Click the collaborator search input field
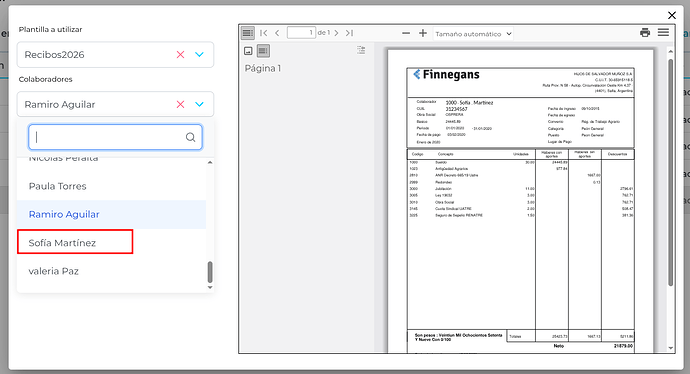The width and height of the screenshot is (690, 374). pos(115,137)
